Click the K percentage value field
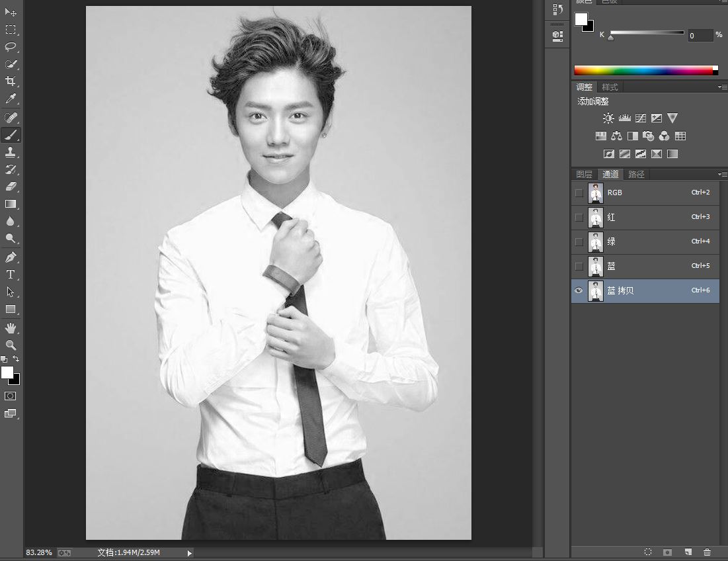The image size is (728, 561). pyautogui.click(x=700, y=35)
